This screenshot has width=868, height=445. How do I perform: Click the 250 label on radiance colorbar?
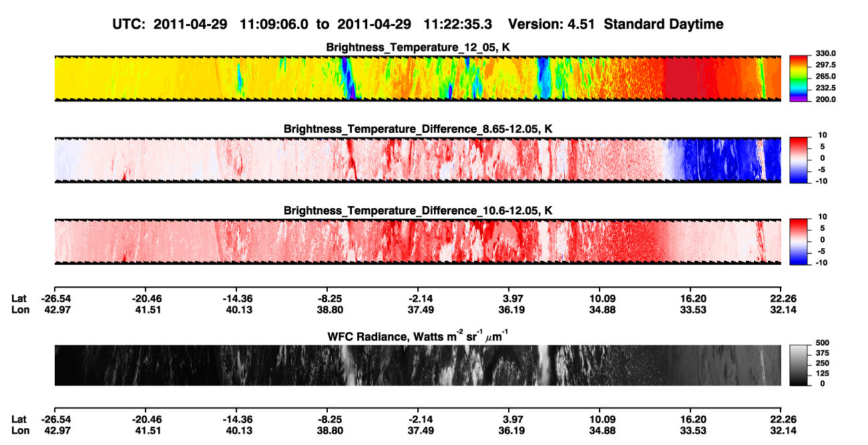(x=821, y=363)
